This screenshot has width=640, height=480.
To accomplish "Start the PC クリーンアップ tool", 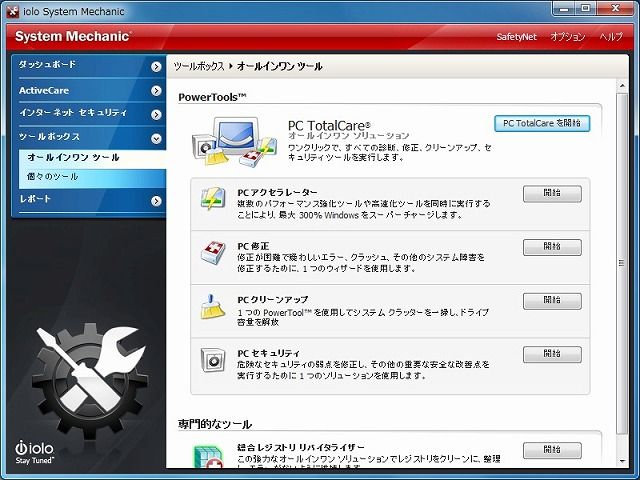I will click(552, 301).
